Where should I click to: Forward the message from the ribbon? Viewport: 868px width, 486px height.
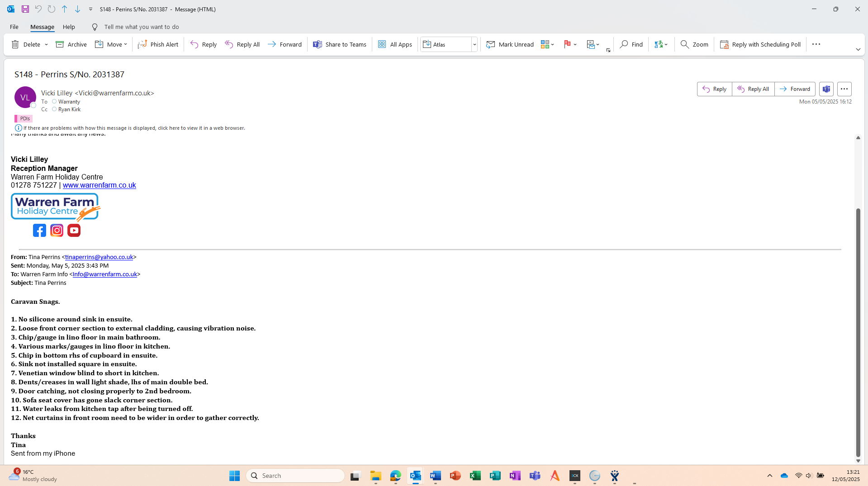pyautogui.click(x=285, y=44)
